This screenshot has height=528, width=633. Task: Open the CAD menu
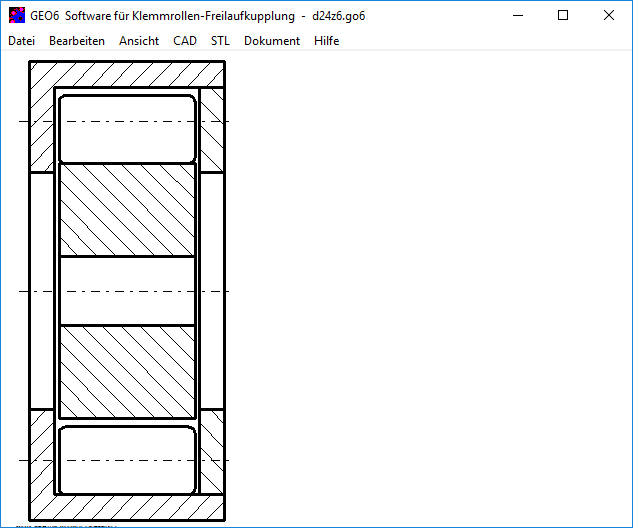(x=185, y=41)
